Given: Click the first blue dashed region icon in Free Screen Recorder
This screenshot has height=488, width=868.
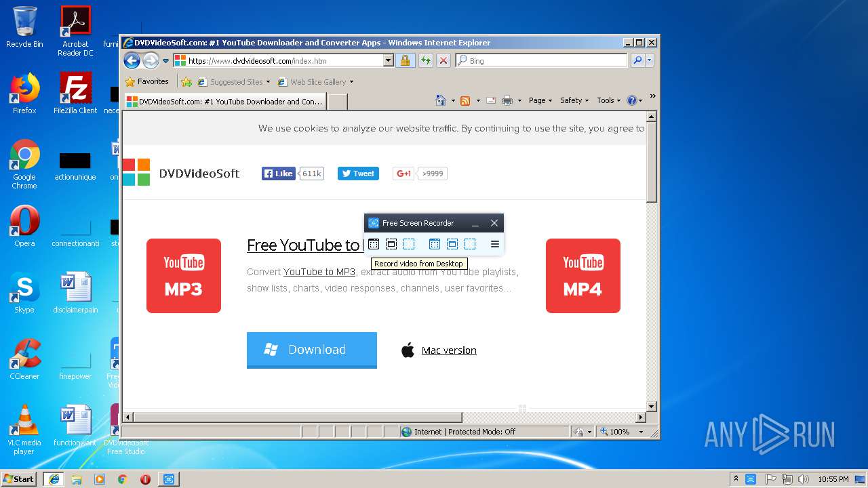Looking at the screenshot, I should coord(409,244).
